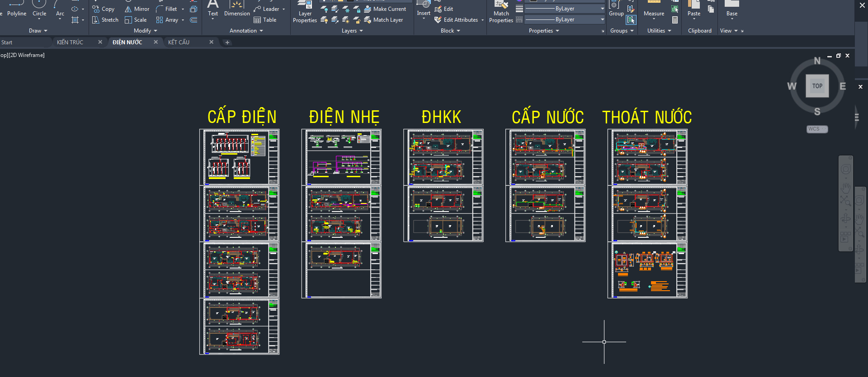Add a new drawing tab
Screen dimensions: 868x377
click(227, 42)
